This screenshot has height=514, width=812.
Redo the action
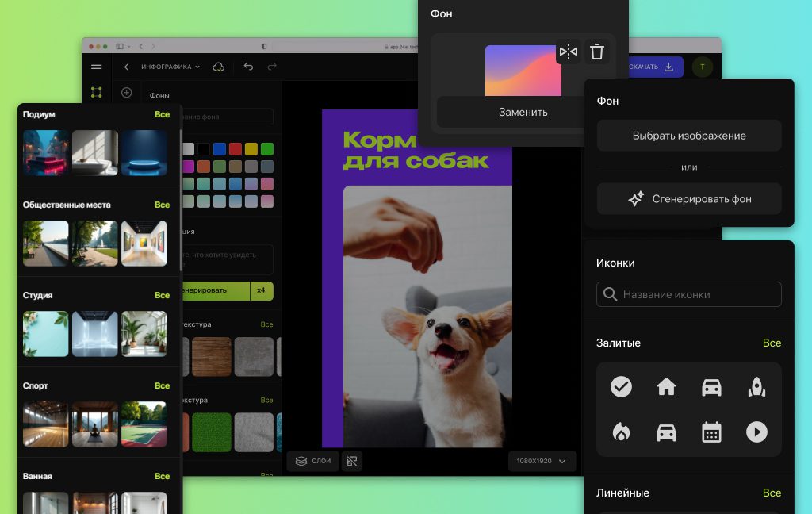[x=272, y=67]
